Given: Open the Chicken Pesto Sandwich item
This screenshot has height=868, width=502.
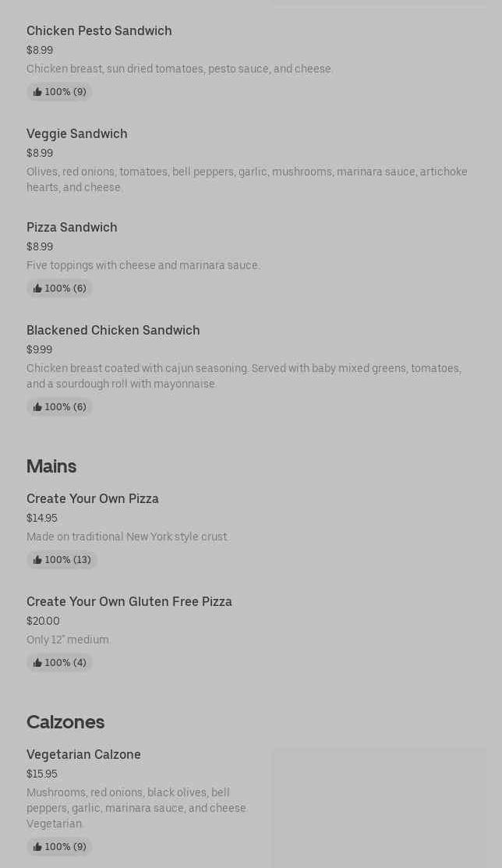Looking at the screenshot, I should coord(99,30).
